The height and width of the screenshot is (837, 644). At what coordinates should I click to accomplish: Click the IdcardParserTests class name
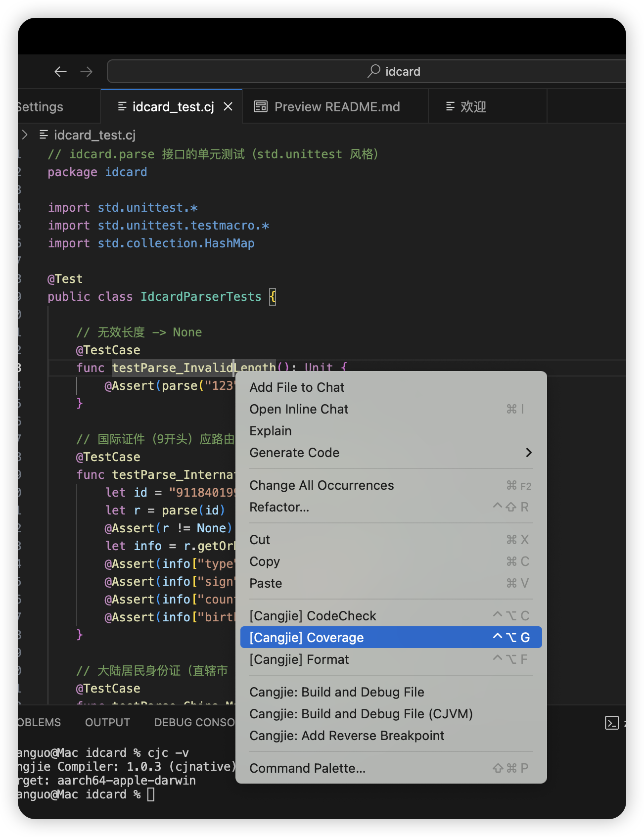[x=201, y=297]
